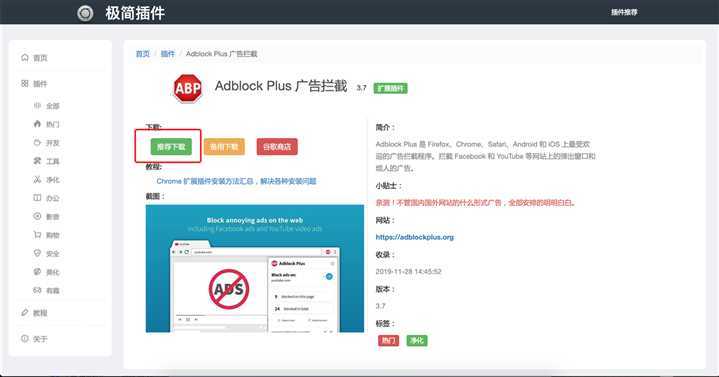The image size is (719, 377).
Task: Select the 工具 tools icon category
Action: [38, 161]
